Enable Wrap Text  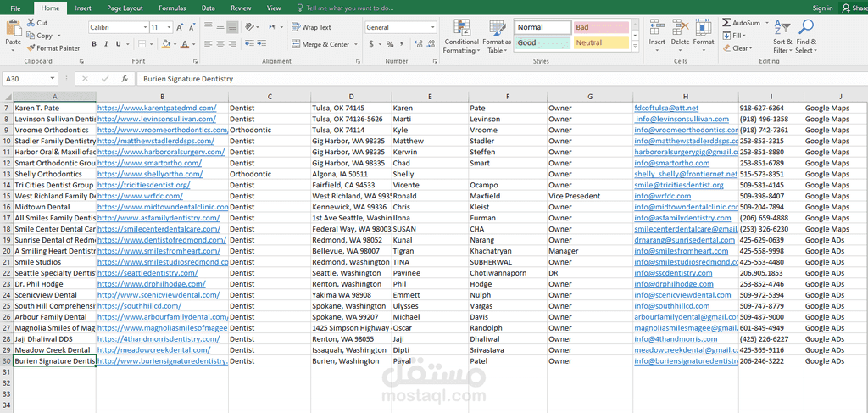click(x=311, y=27)
